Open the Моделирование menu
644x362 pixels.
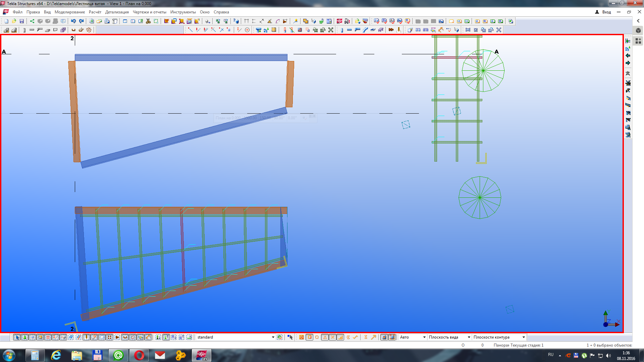pyautogui.click(x=70, y=12)
